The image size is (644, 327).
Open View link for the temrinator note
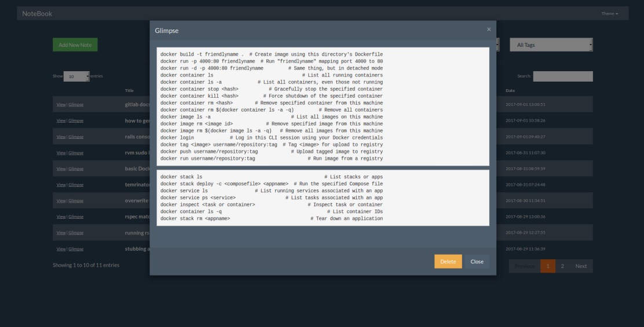61,185
